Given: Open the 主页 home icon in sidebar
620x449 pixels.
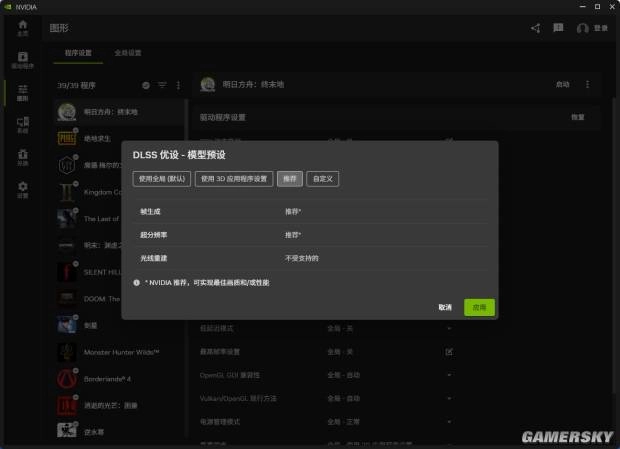Looking at the screenshot, I should 23,29.
